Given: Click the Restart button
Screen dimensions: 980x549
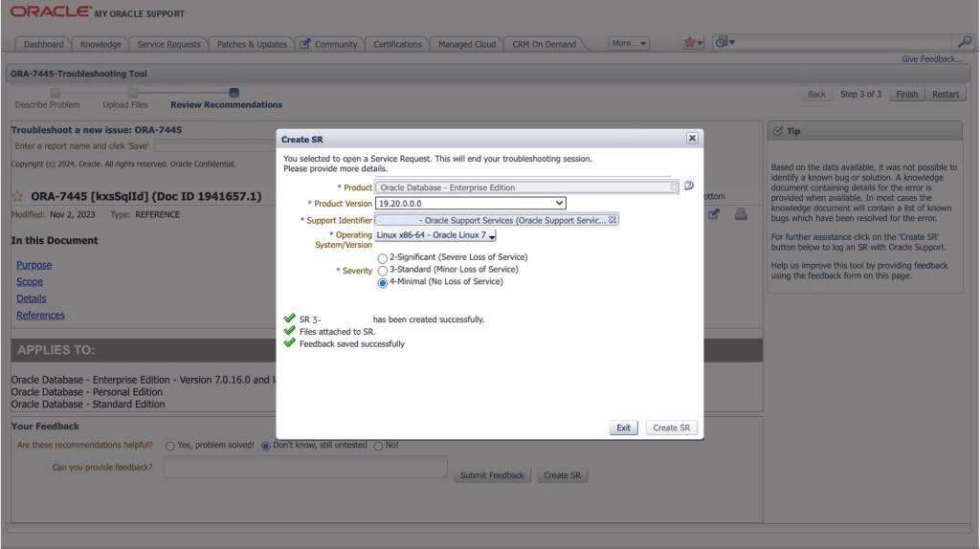Looking at the screenshot, I should pyautogui.click(x=945, y=95).
